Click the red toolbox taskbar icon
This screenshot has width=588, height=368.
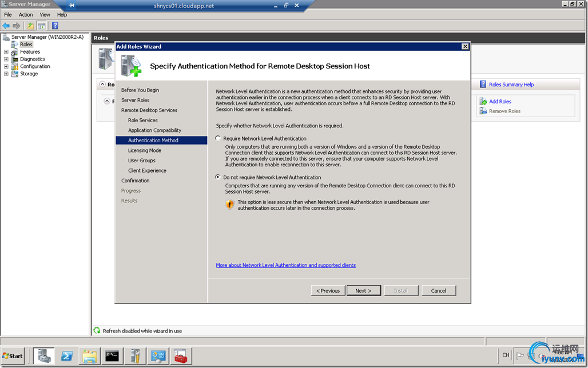(181, 355)
